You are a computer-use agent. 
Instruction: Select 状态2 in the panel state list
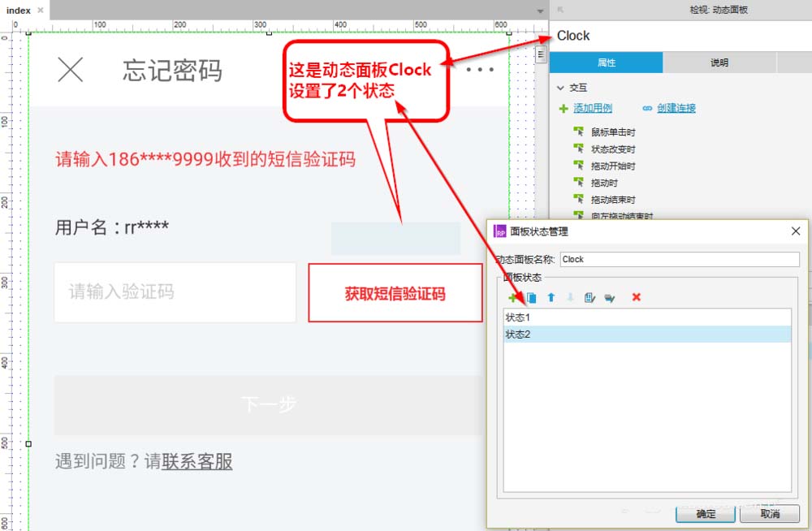coord(647,335)
